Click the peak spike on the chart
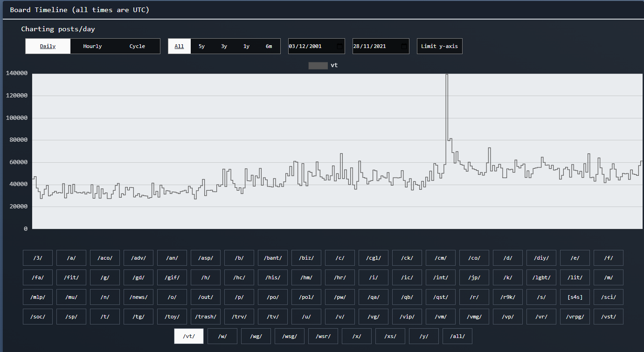644x352 pixels. (447, 75)
